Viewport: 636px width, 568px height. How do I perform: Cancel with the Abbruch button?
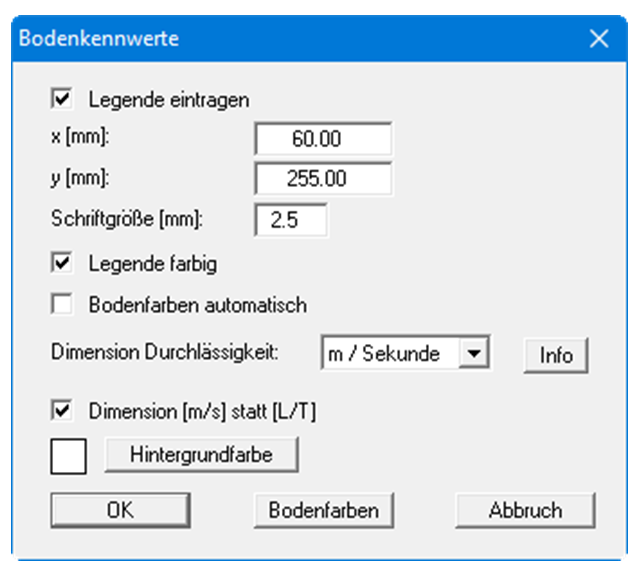[x=526, y=510]
